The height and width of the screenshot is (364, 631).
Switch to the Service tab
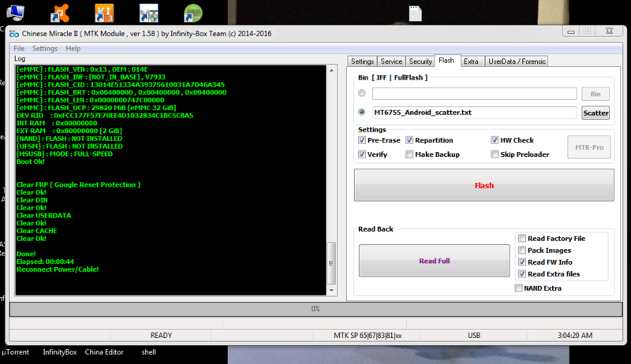391,61
